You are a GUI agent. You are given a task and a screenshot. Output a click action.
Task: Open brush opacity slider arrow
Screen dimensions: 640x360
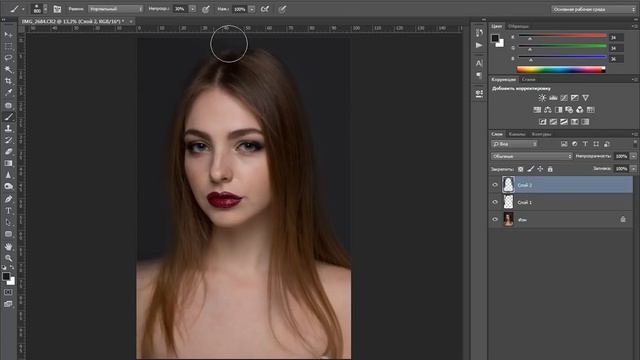pos(193,9)
